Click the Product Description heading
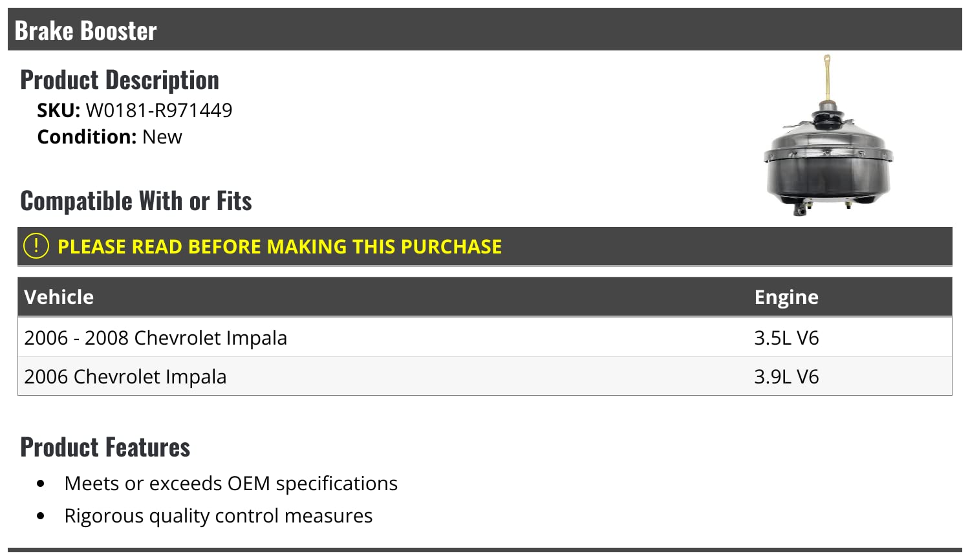The image size is (970, 560). (120, 80)
